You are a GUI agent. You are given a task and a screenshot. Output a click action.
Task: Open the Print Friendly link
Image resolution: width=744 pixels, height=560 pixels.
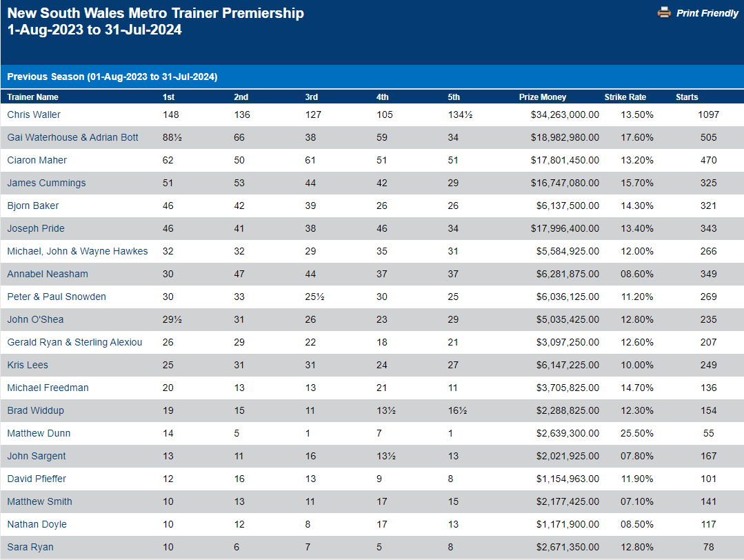point(707,13)
